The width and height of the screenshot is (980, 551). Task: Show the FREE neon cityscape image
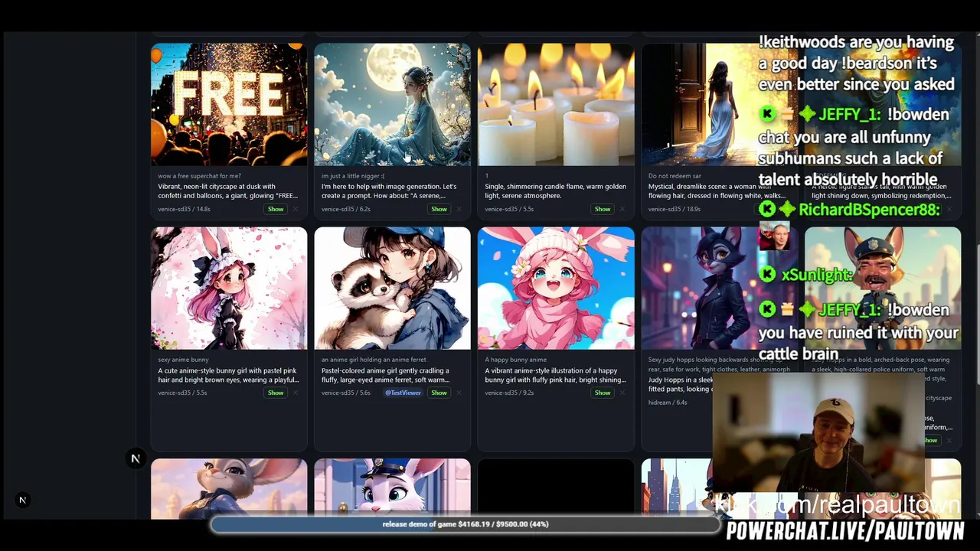click(x=276, y=209)
